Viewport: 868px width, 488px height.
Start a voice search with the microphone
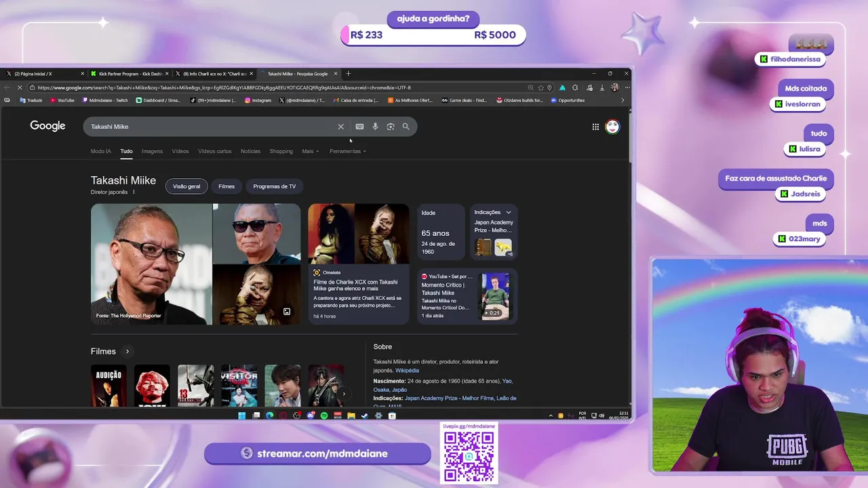tap(375, 127)
